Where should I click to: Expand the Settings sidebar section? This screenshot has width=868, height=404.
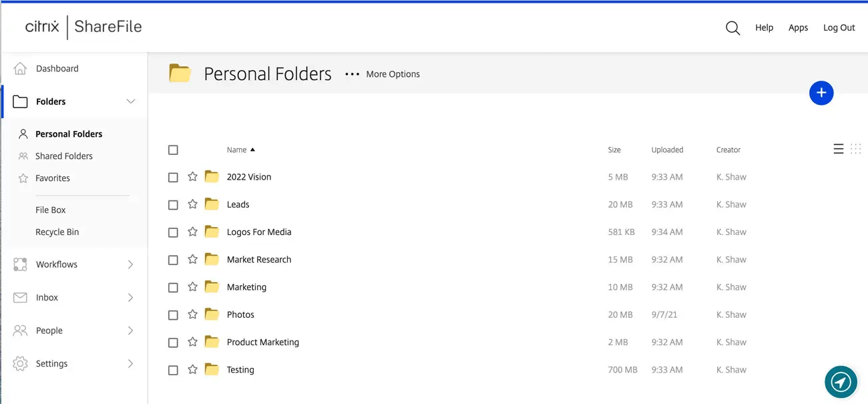131,364
